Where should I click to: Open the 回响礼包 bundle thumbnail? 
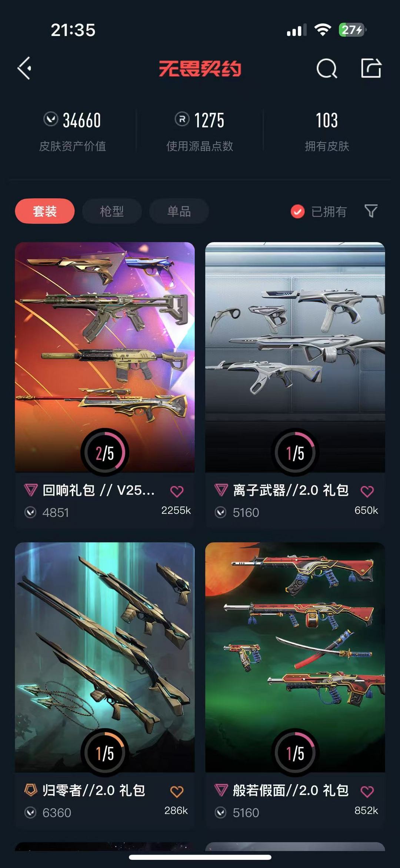(x=105, y=357)
